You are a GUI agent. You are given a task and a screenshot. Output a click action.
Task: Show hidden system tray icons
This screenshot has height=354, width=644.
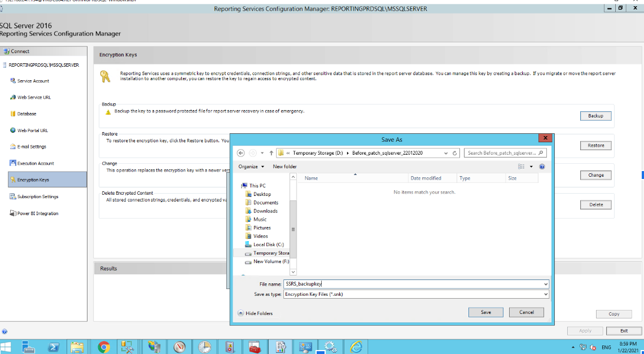[x=573, y=347]
